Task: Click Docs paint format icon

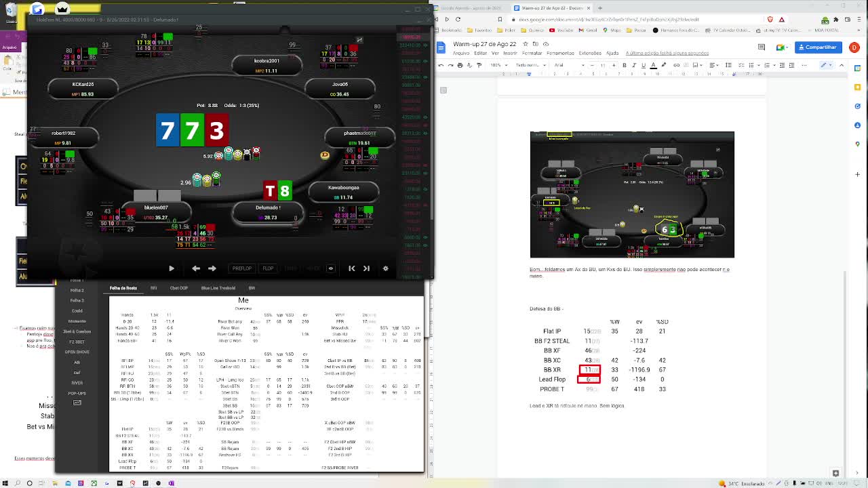Action: (479, 66)
